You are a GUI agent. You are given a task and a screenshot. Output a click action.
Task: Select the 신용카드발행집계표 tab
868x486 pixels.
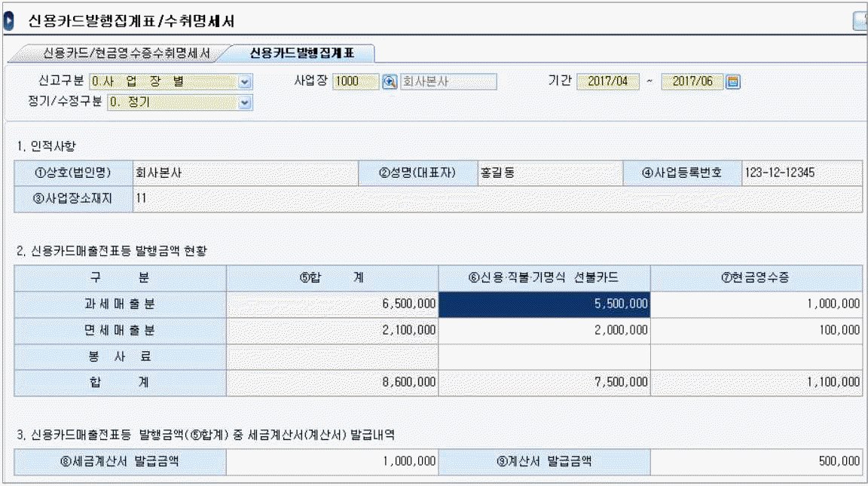[301, 53]
